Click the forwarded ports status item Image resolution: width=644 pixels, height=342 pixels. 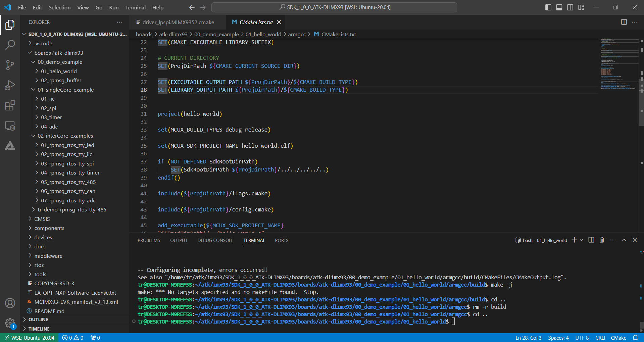(x=95, y=338)
